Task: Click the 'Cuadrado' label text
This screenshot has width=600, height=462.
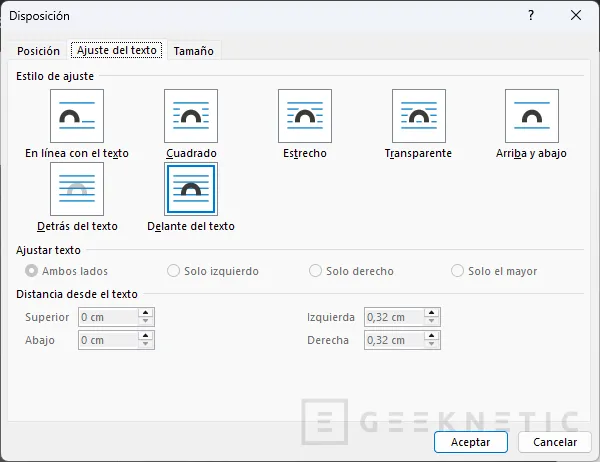Action: pyautogui.click(x=191, y=153)
